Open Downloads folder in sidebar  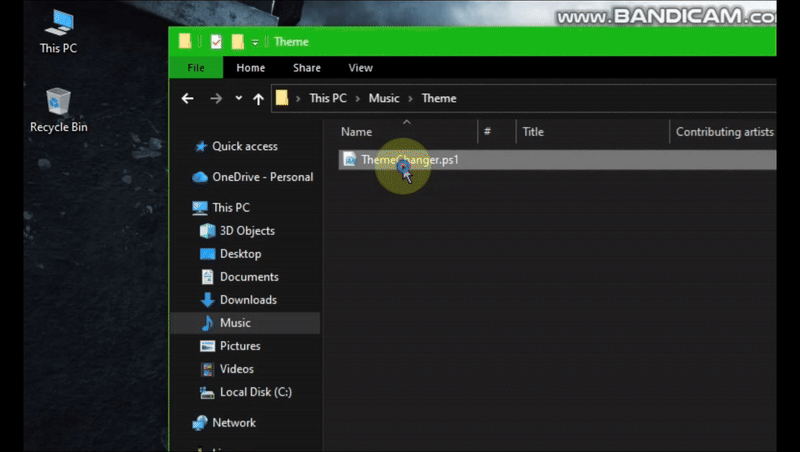coord(248,299)
